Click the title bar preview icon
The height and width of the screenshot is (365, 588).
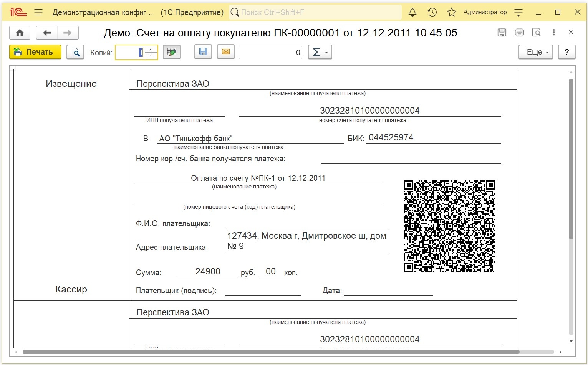(x=537, y=33)
